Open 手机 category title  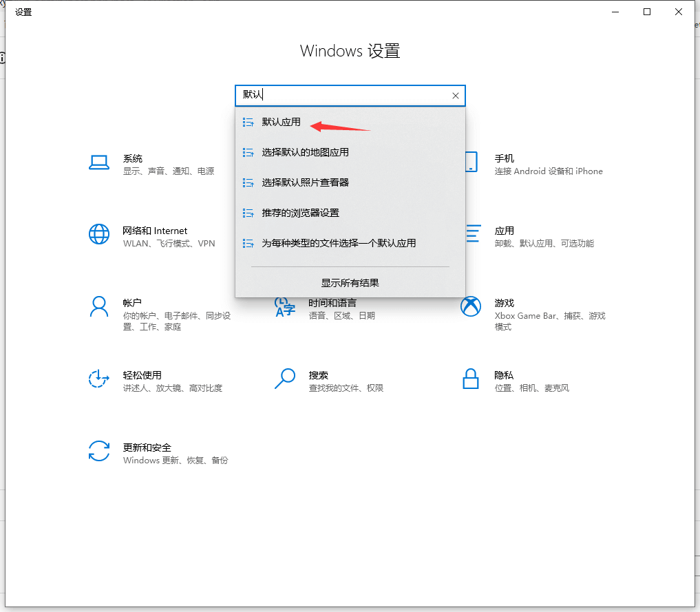point(504,158)
